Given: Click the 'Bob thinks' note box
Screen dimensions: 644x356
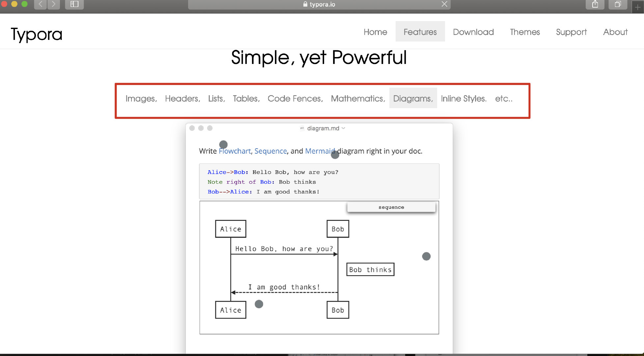Looking at the screenshot, I should point(370,269).
